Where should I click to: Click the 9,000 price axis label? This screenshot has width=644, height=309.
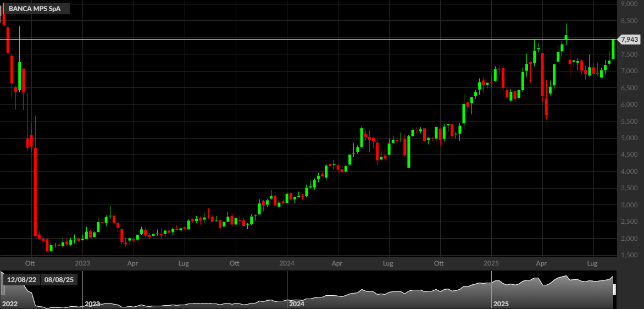629,4
